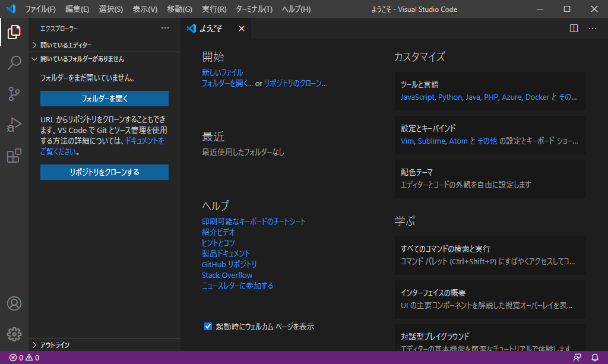Open the 対話型プレイグラウンド card

click(x=490, y=338)
